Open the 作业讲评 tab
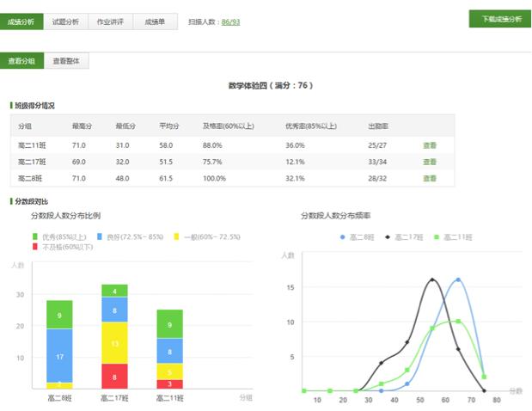Image resolution: width=532 pixels, height=411 pixels. (111, 21)
